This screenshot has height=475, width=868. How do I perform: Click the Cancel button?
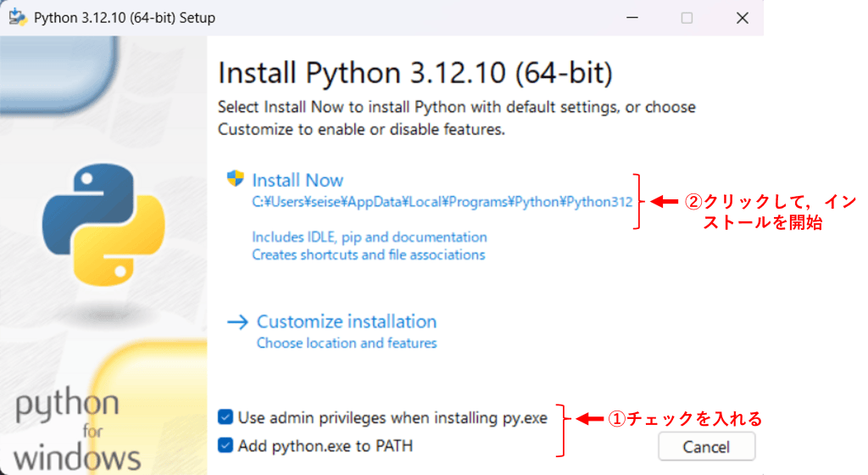(x=706, y=446)
